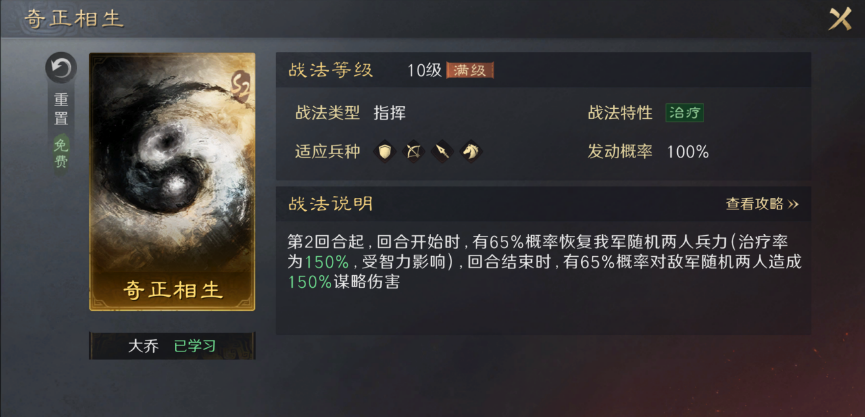The width and height of the screenshot is (865, 417).
Task: Click the 免费 free reset label
Action: pos(61,154)
